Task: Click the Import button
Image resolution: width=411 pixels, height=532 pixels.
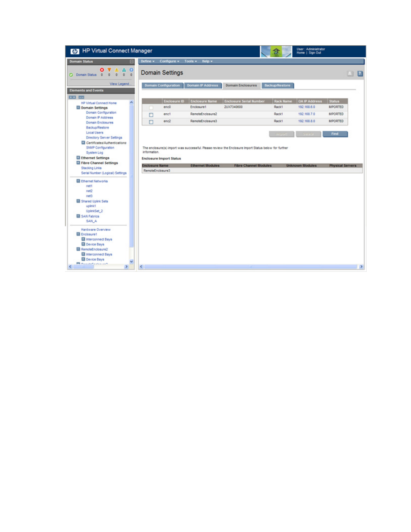Action: coord(281,134)
